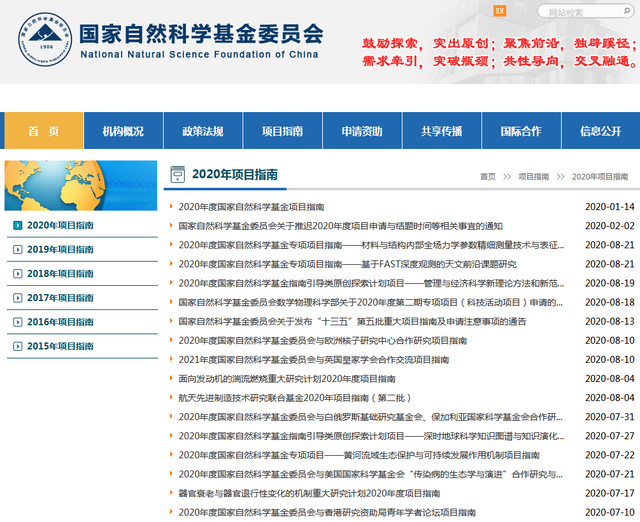Select 2018年项目指南 in the sidebar
Viewport: 640px width, 522px height.
pyautogui.click(x=60, y=273)
